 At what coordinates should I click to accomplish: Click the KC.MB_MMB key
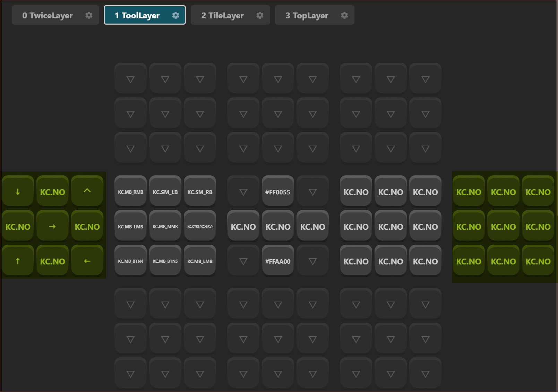165,226
